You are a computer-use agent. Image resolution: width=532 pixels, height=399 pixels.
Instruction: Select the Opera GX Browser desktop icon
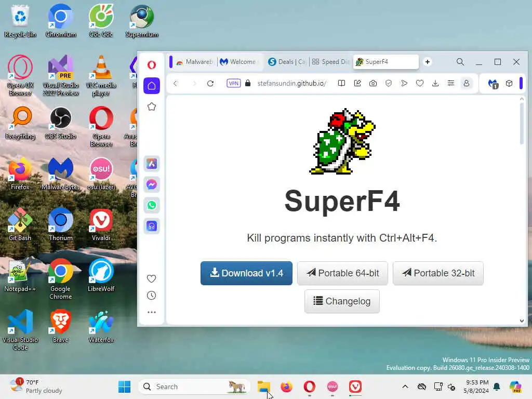tap(20, 76)
